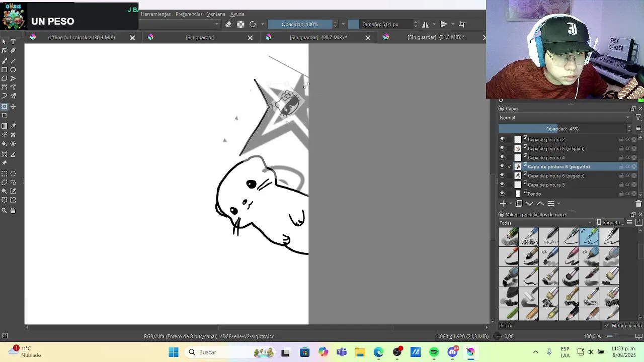644x362 pixels.
Task: Enable vertical mirror tool
Action: [443, 24]
